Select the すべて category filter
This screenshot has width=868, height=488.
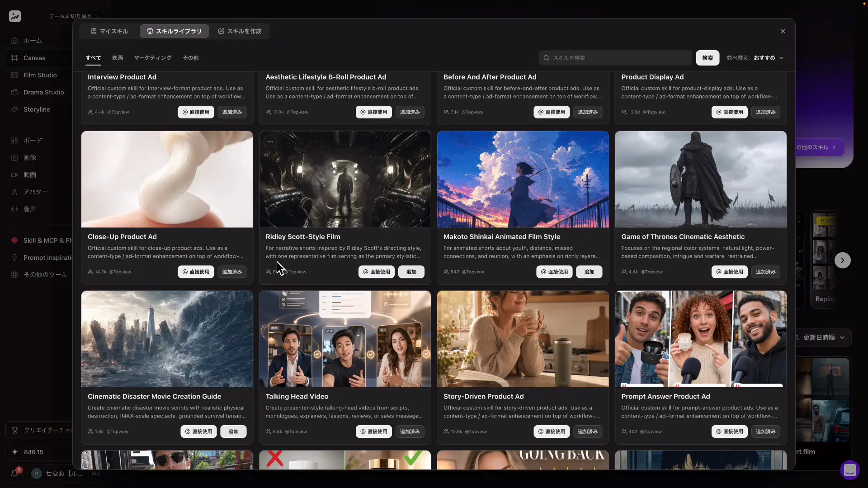pos(93,58)
